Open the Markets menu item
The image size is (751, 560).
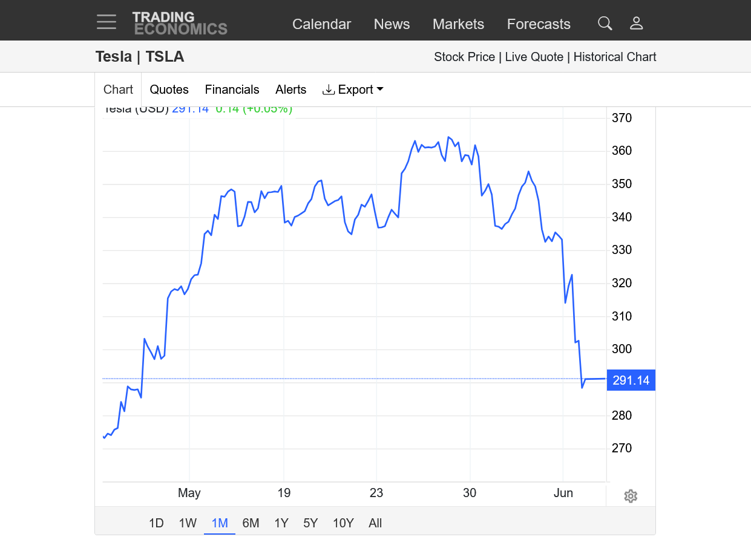pos(458,24)
